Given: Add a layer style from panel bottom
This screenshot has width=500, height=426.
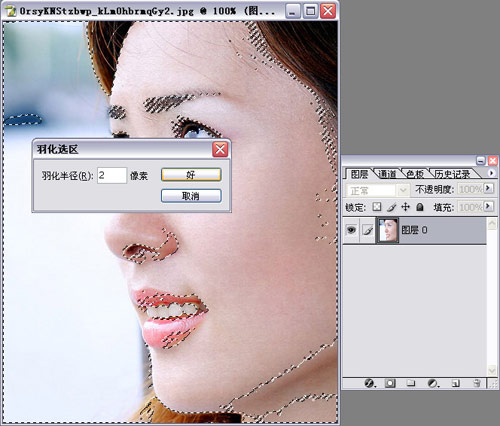Looking at the screenshot, I should (369, 383).
